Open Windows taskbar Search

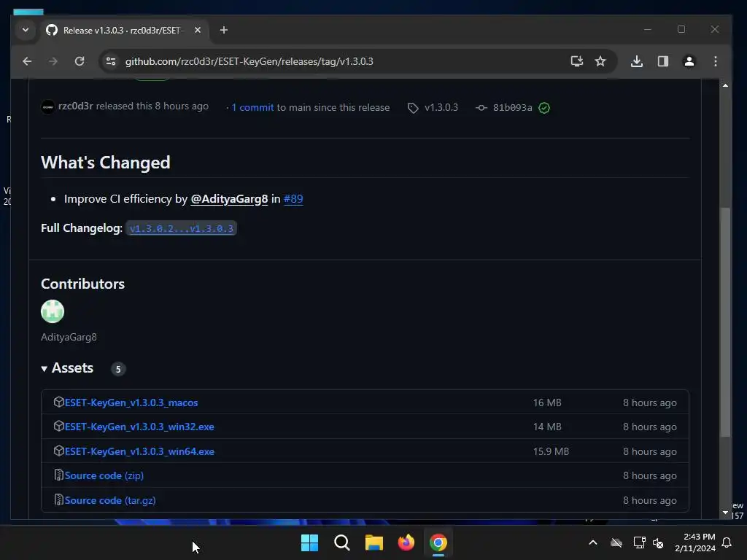tap(342, 542)
